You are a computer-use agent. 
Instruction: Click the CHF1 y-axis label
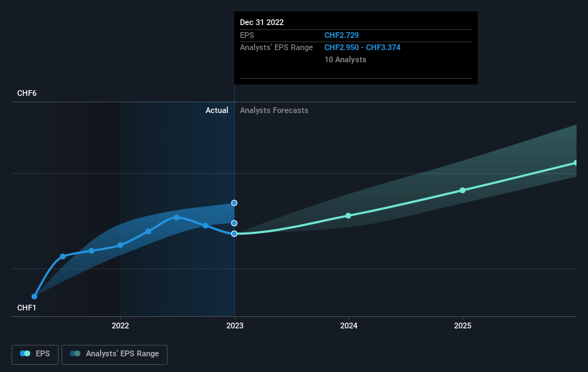(x=26, y=308)
